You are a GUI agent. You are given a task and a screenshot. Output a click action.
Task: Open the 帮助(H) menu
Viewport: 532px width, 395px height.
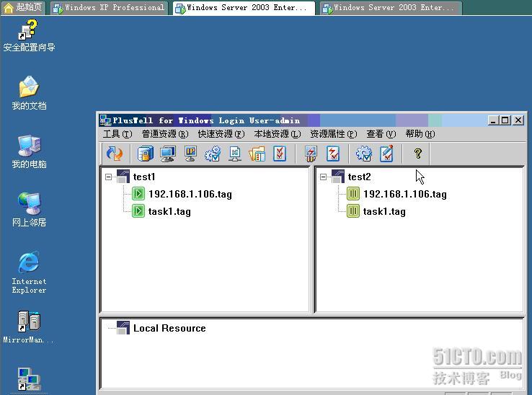click(x=420, y=134)
